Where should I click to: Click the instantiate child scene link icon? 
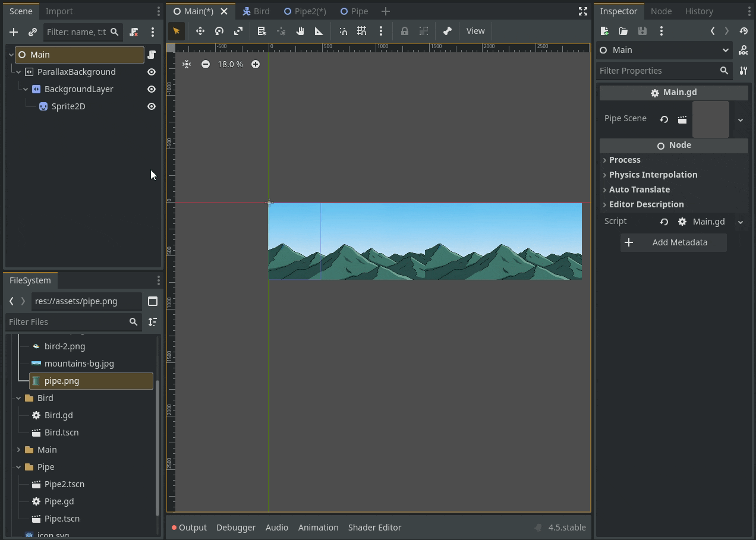33,32
